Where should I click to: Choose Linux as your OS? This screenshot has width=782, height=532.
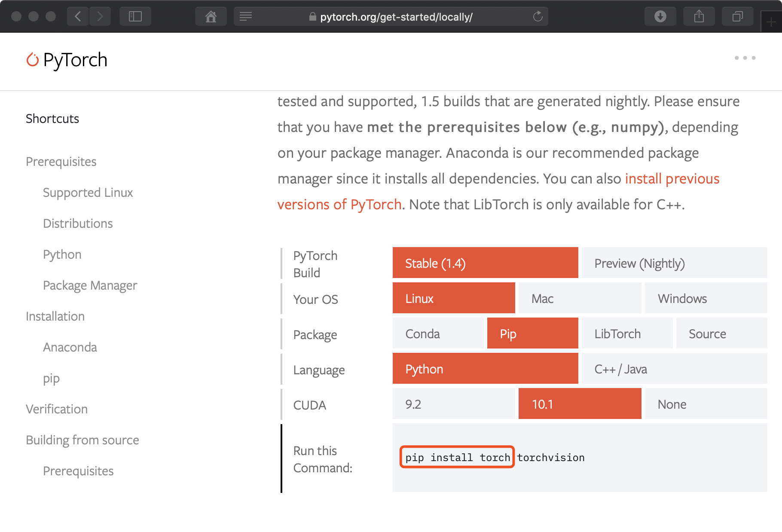[x=454, y=298]
